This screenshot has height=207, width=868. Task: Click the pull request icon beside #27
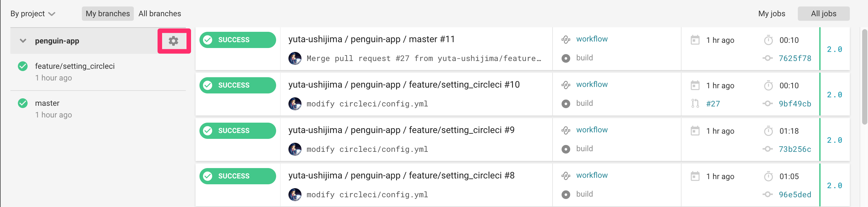pos(695,103)
